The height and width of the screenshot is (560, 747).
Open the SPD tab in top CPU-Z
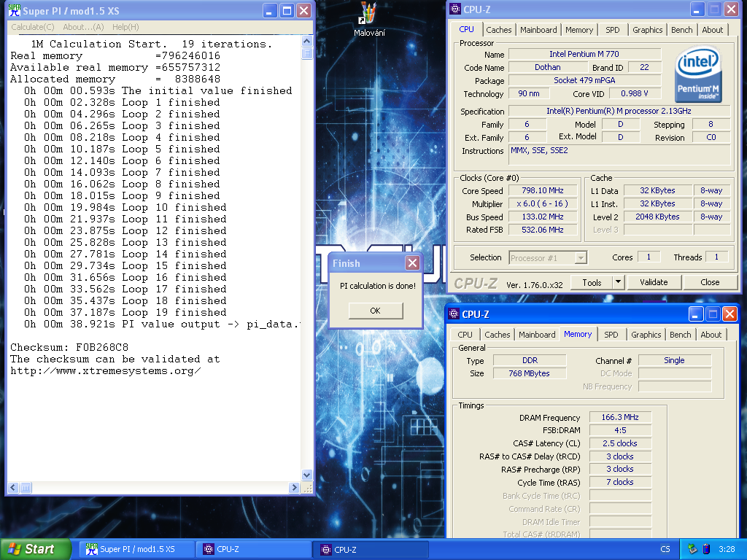(x=612, y=29)
